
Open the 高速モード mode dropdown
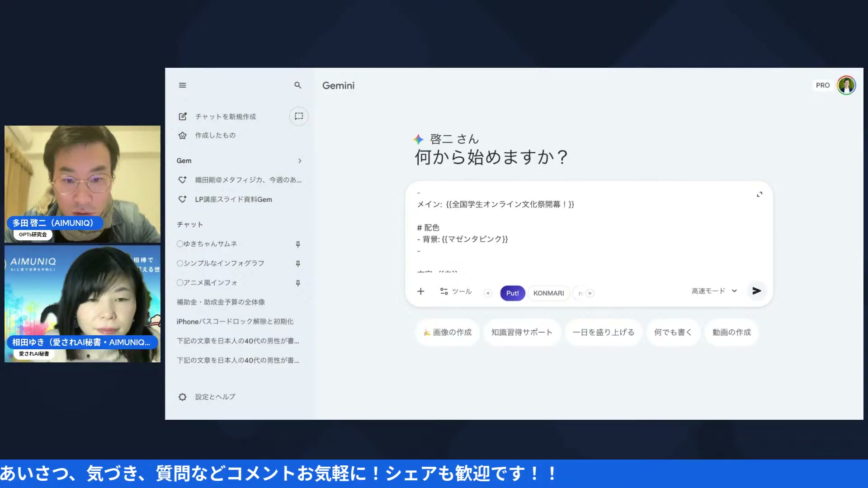point(714,291)
